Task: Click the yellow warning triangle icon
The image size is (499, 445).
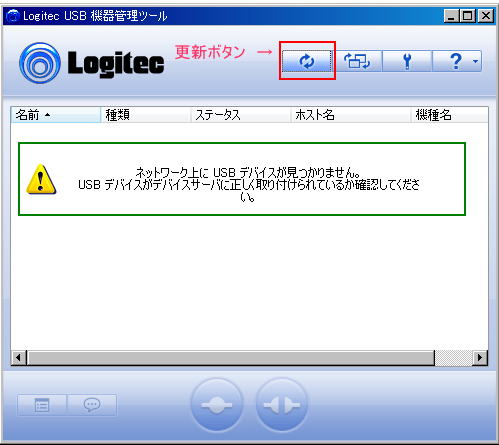Action: (41, 179)
